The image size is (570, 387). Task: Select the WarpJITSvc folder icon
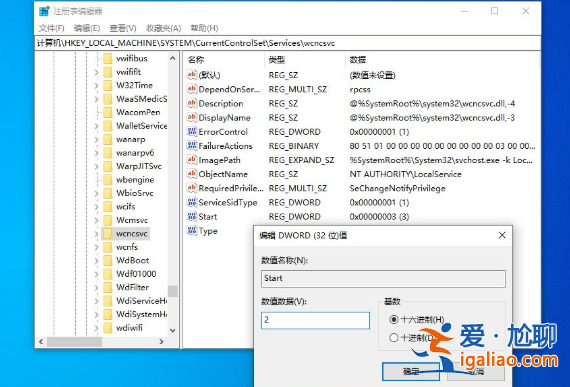[108, 166]
